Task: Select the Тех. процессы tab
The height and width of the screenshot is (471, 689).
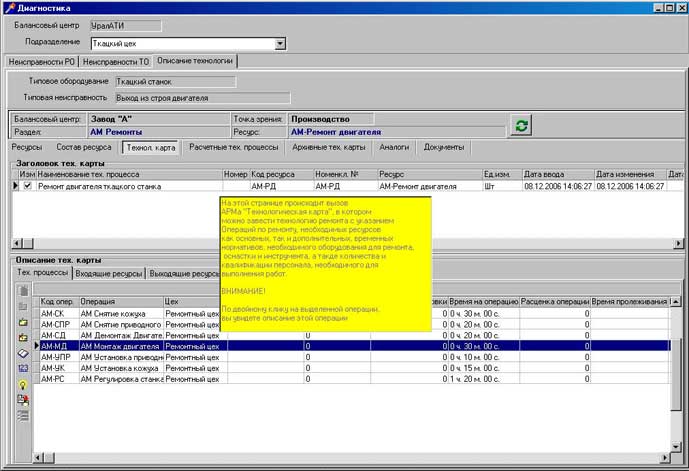Action: tap(42, 272)
